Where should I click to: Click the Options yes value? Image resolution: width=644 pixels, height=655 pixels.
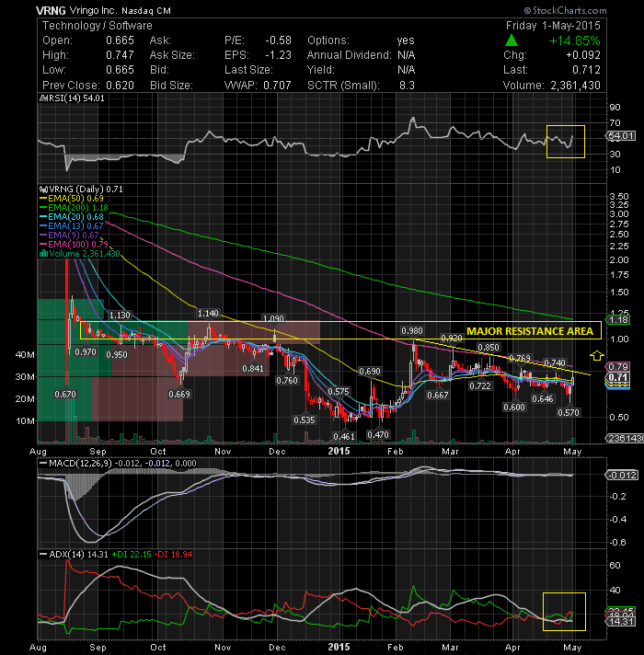(x=406, y=40)
